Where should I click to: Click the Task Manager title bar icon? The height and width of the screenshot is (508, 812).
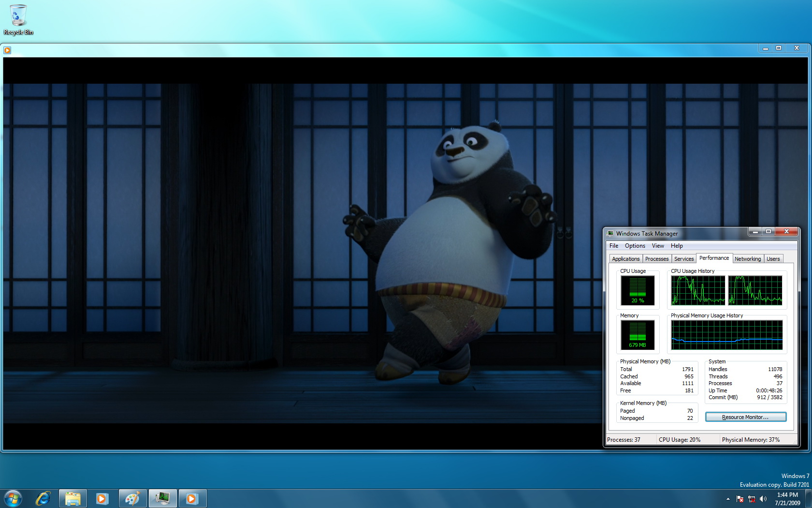610,233
